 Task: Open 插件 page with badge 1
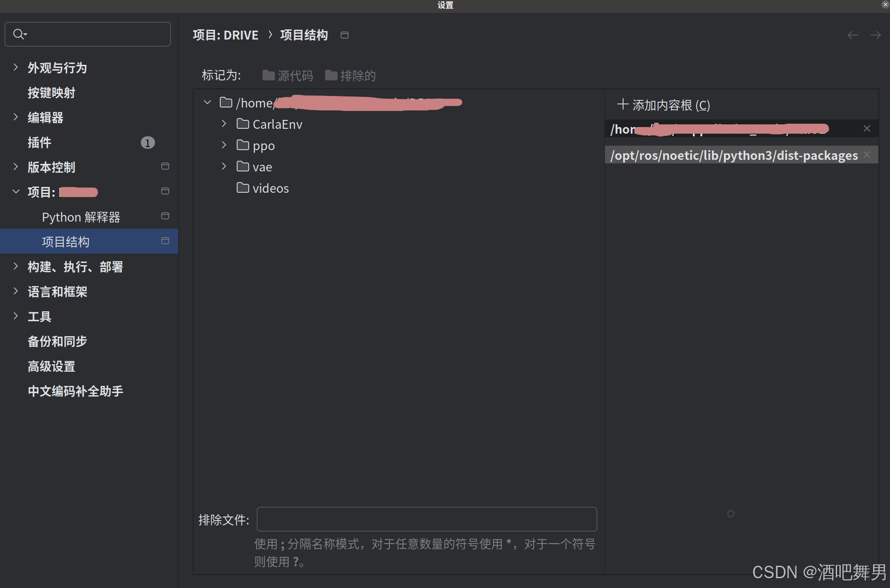point(39,142)
